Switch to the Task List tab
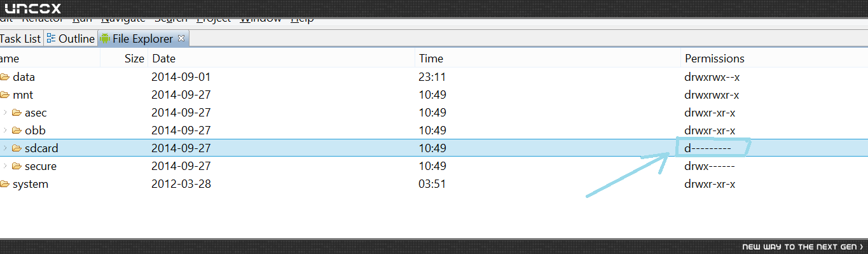The width and height of the screenshot is (868, 254). pyautogui.click(x=20, y=39)
